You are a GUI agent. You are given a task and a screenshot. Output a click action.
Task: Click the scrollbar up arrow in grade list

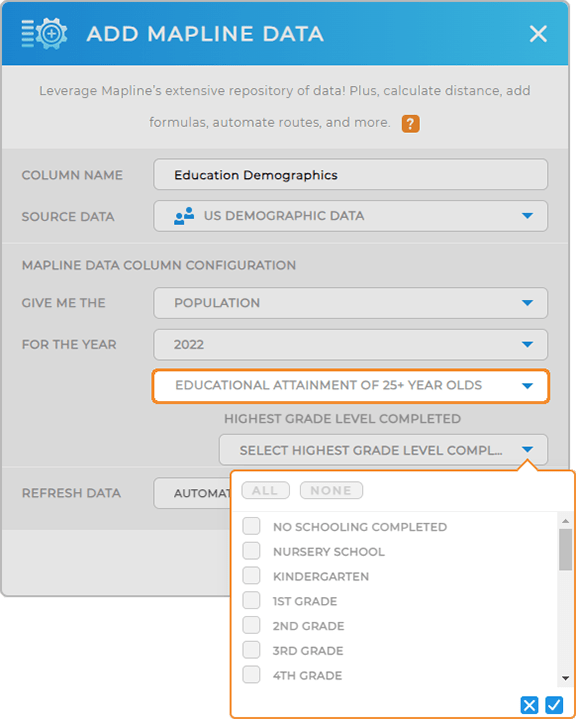pyautogui.click(x=565, y=521)
